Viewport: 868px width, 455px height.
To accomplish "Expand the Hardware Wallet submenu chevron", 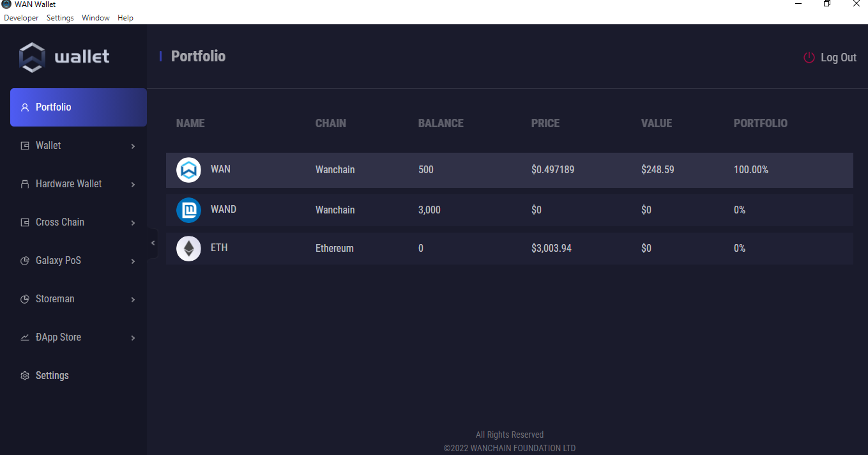I will pos(133,185).
